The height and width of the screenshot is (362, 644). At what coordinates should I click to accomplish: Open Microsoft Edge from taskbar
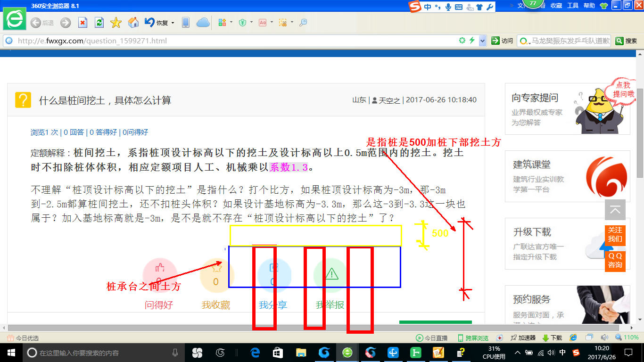(256, 353)
